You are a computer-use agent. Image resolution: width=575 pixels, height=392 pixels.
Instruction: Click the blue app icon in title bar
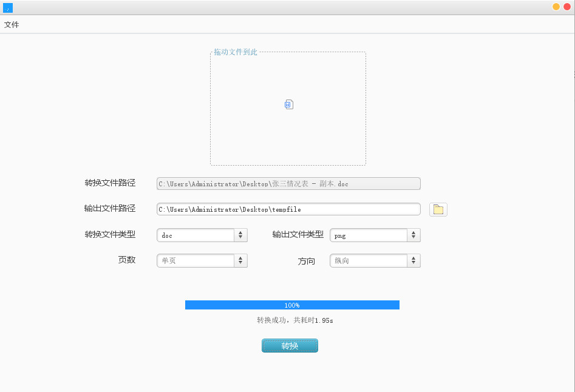pyautogui.click(x=8, y=8)
